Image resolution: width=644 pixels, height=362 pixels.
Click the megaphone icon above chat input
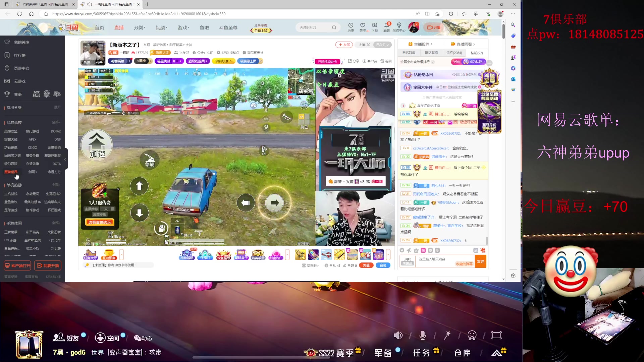click(409, 250)
